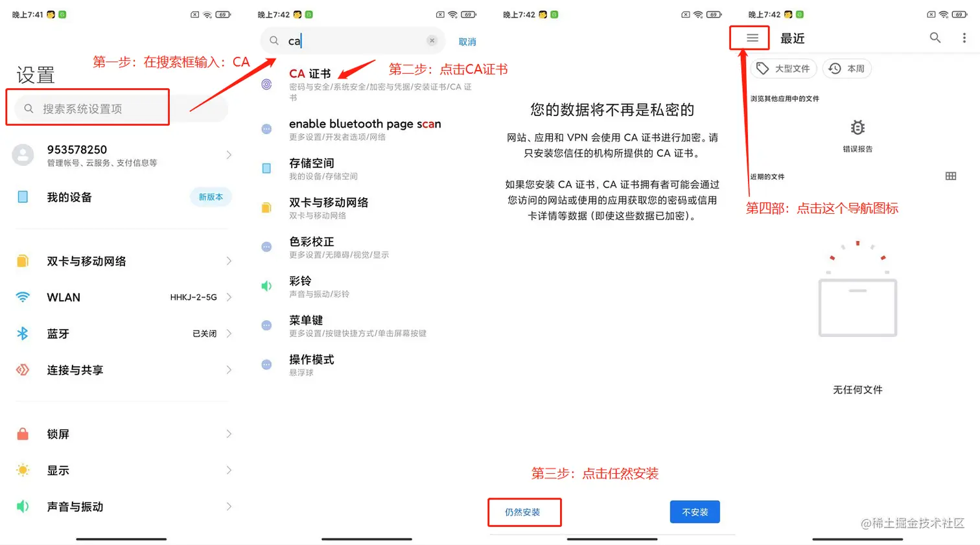980x545 pixels.
Task: Tap the blue 不安装 button
Action: point(695,512)
